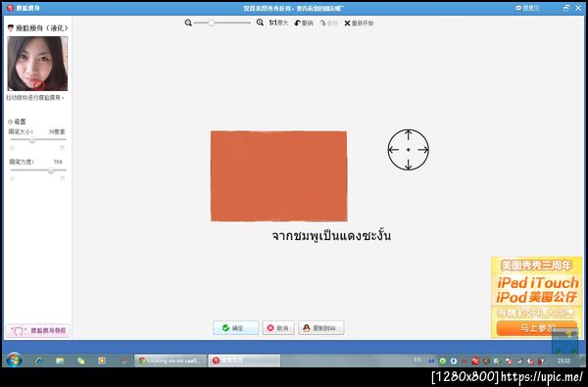
Task: Switch to the Meitu Xiuxiu taskbar button
Action: tap(244, 361)
